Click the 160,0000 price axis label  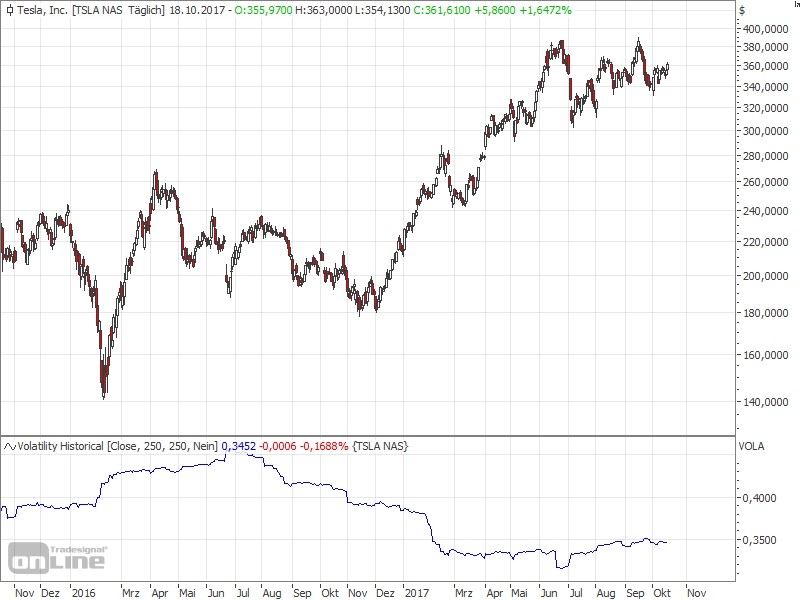766,355
